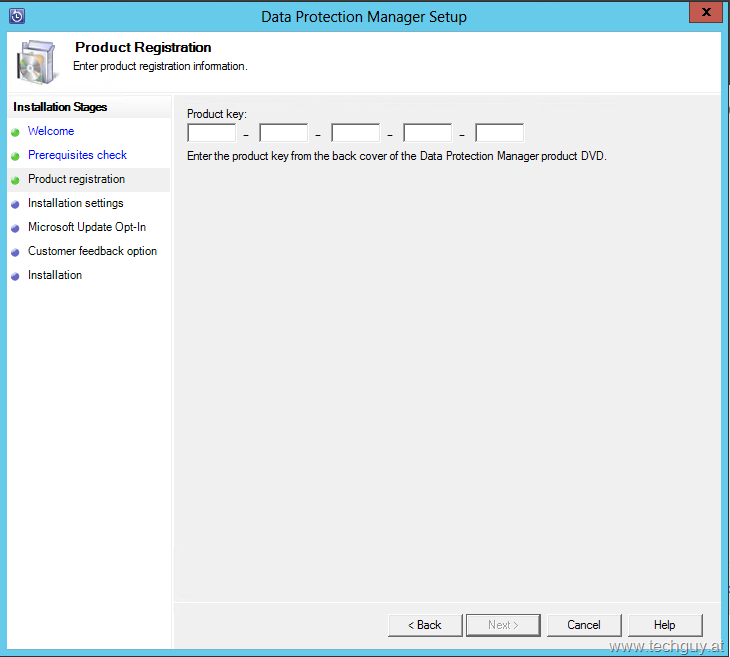The height and width of the screenshot is (657, 730).
Task: Open Help for setup
Action: (665, 625)
